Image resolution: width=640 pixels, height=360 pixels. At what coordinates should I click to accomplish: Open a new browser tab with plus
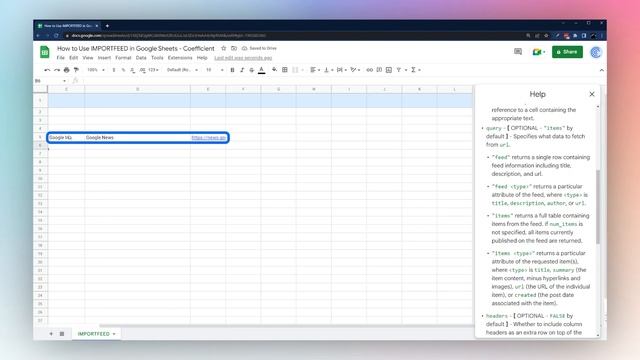point(107,26)
